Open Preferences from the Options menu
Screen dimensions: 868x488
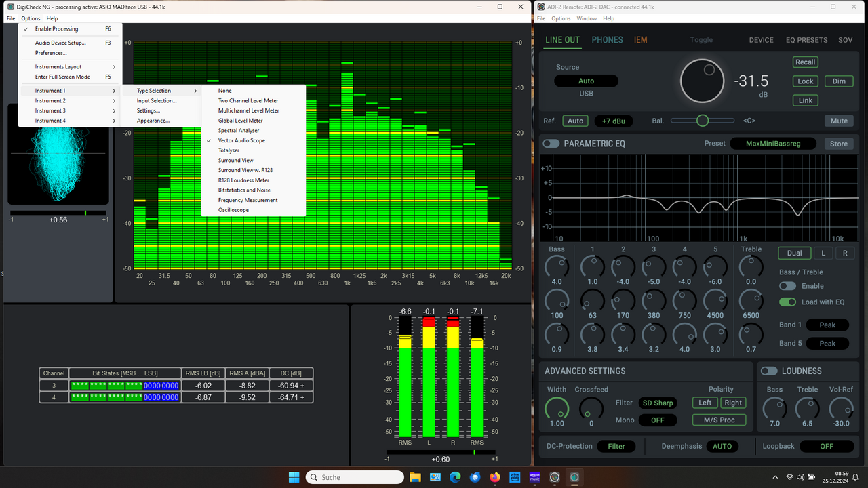[71, 53]
